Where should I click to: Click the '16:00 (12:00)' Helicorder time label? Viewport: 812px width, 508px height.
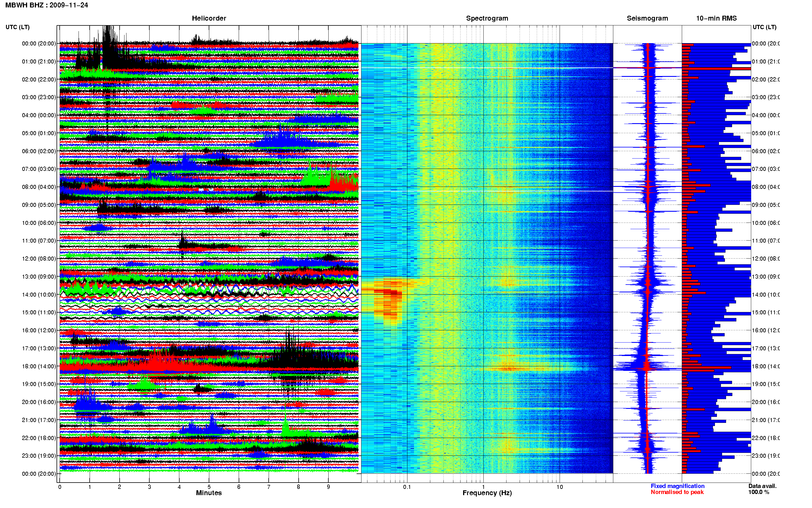(x=39, y=330)
